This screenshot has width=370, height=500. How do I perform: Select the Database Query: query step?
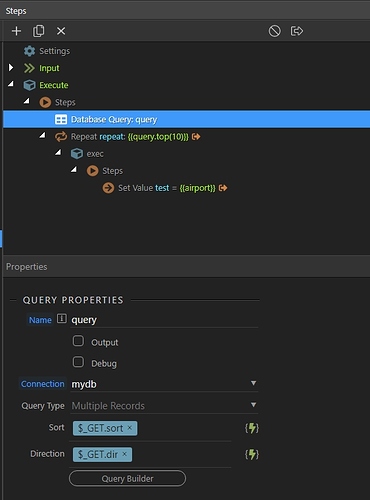(186, 119)
